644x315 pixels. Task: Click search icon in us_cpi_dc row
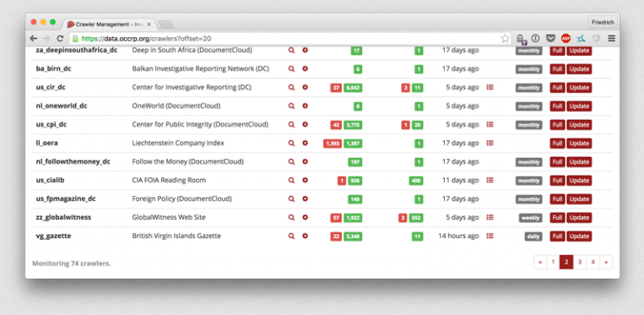point(291,124)
